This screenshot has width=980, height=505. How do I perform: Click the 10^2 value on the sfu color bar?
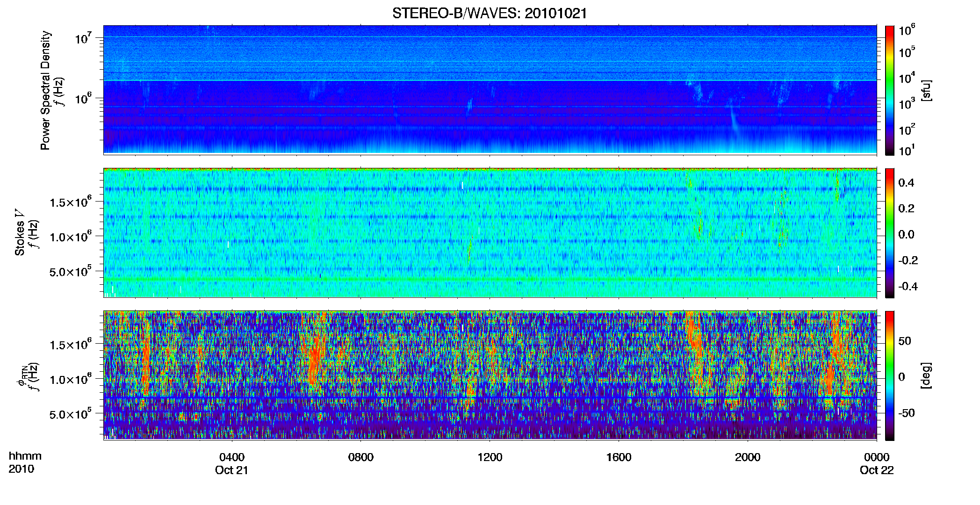click(907, 129)
